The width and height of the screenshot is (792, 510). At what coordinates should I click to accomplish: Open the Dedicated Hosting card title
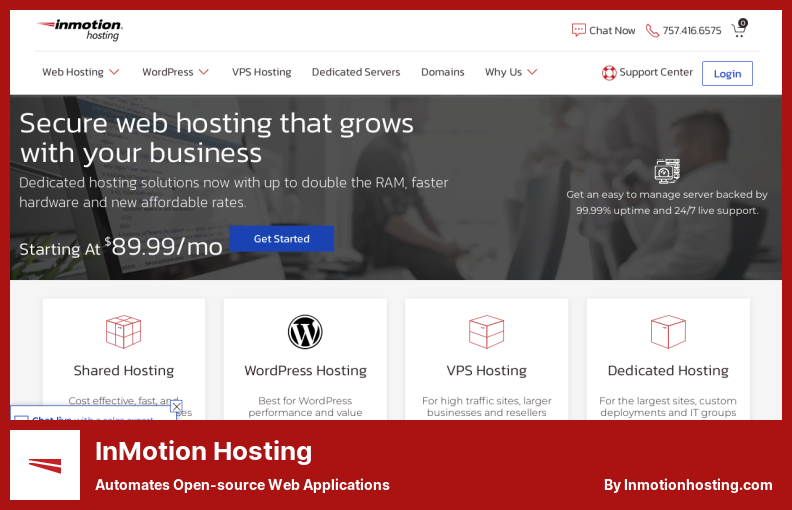coord(668,370)
